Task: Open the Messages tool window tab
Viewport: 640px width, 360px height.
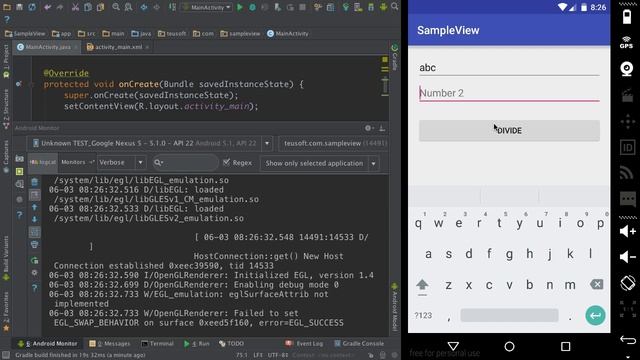Action: point(109,344)
